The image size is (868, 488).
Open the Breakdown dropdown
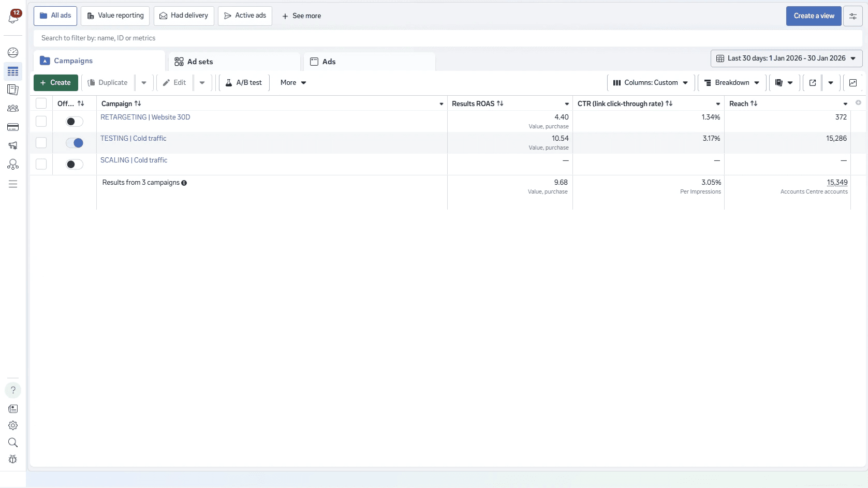732,83
